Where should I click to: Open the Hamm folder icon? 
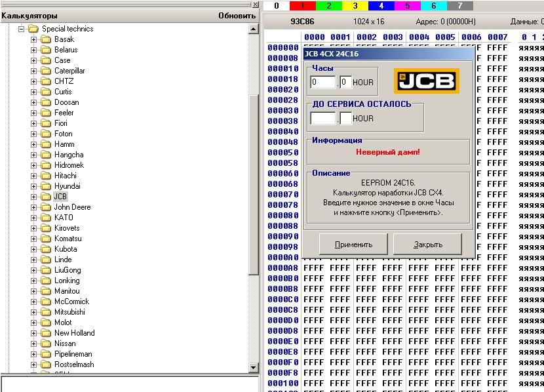(46, 144)
